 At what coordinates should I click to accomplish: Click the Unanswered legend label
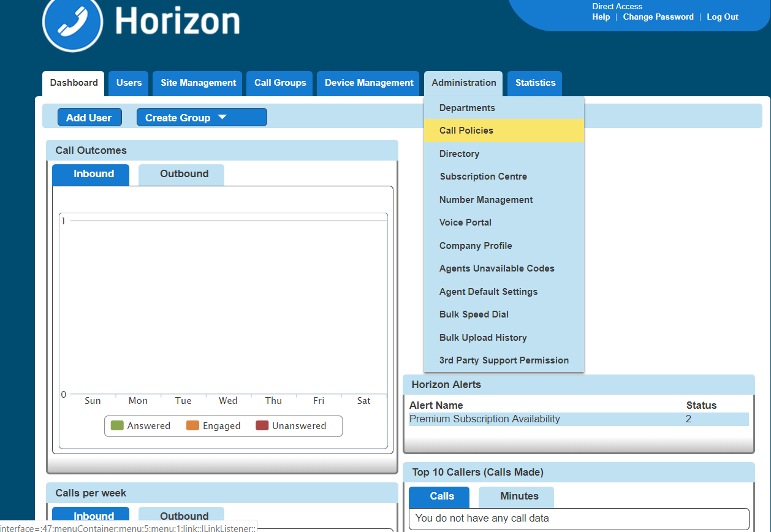point(299,426)
